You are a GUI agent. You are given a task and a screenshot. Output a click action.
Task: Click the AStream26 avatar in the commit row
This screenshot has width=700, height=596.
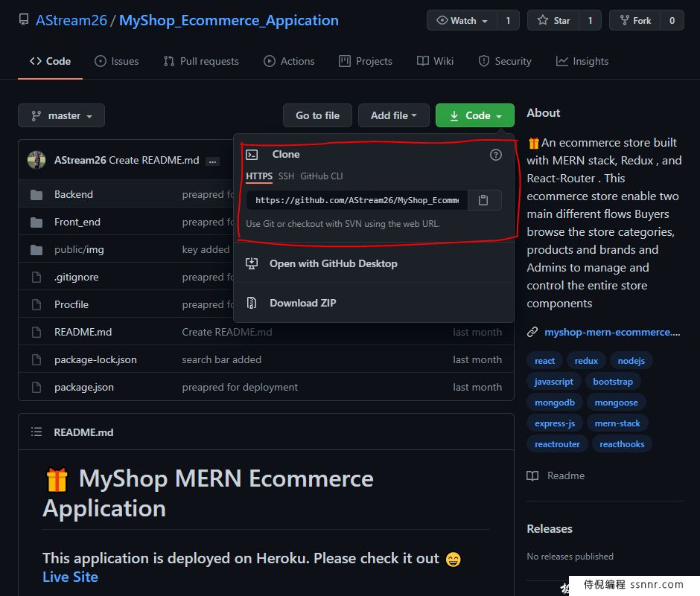click(x=36, y=160)
